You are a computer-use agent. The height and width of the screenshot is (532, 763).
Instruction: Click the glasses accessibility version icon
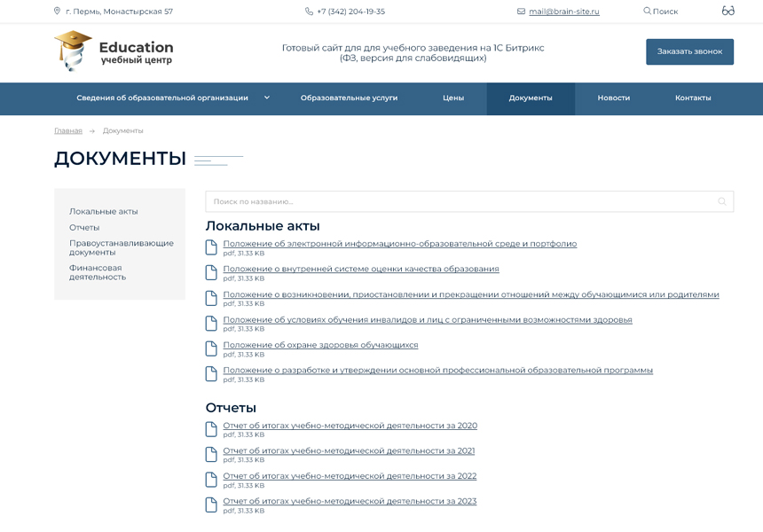click(728, 11)
